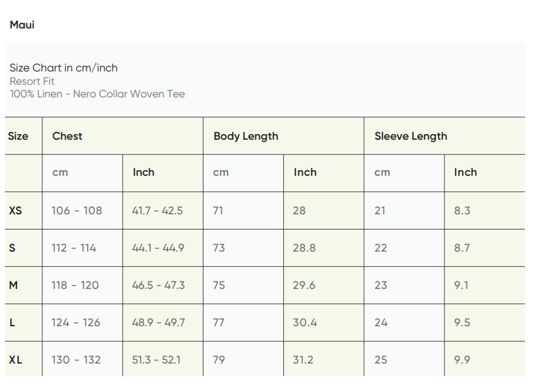Click the 106 - 108 chest cm cell

[76, 211]
